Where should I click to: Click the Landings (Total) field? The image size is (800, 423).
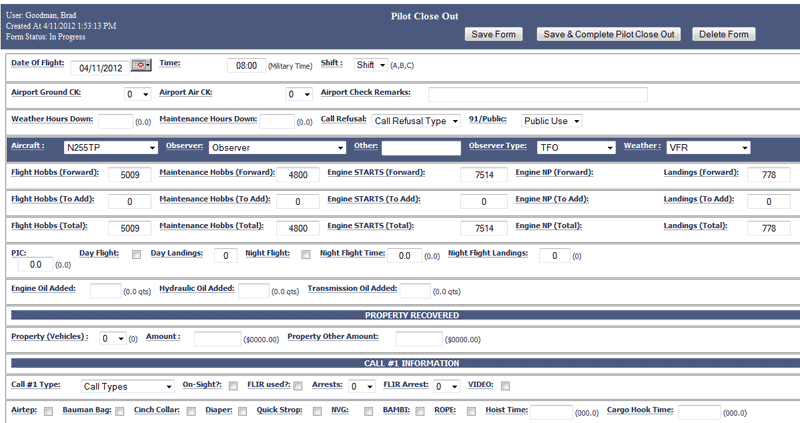769,228
